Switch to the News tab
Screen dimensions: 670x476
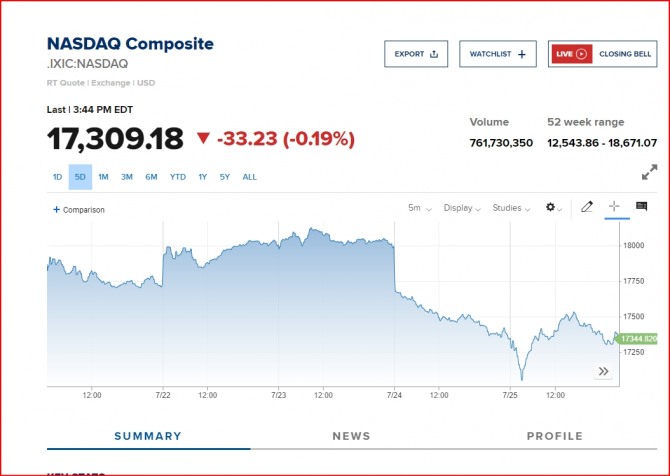(x=351, y=436)
